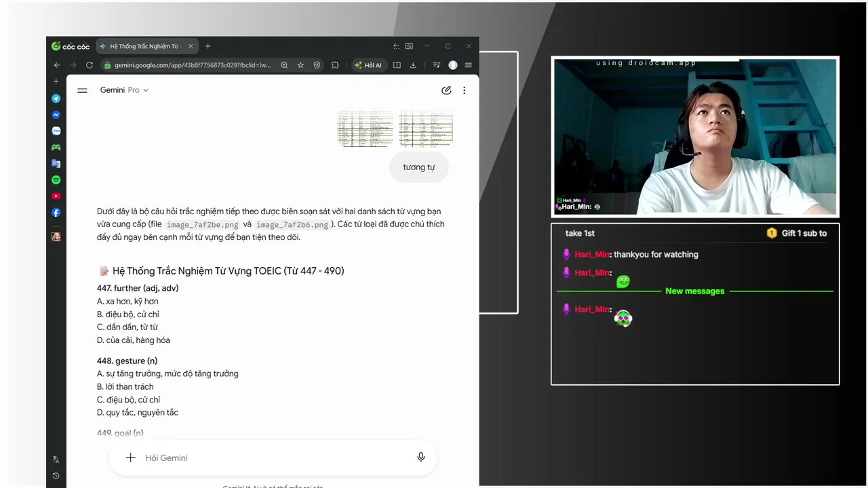Click the image_7af2be.png file name
This screenshot has width=868, height=488.
click(x=203, y=224)
